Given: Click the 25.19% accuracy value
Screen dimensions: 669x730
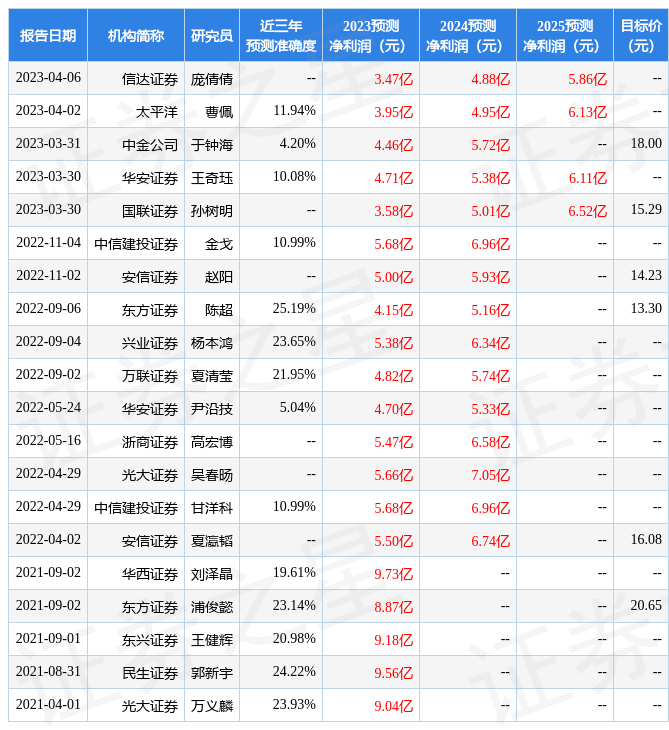Looking at the screenshot, I should tap(294, 309).
